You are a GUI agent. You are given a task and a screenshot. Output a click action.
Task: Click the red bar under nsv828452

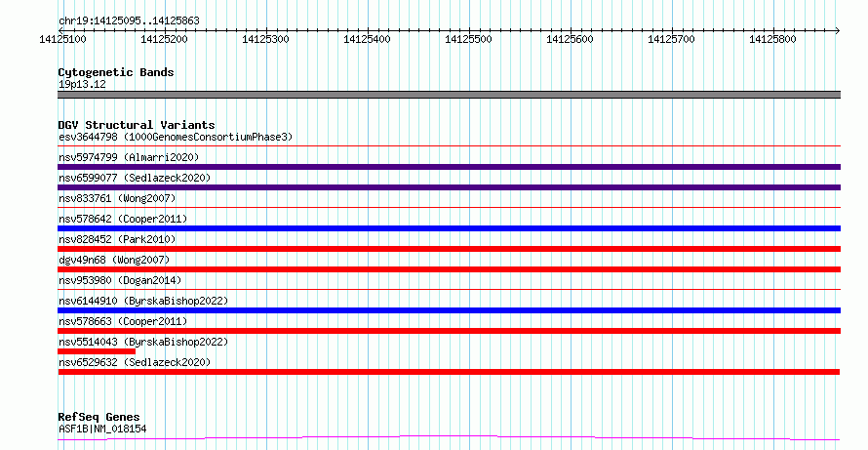pyautogui.click(x=449, y=249)
